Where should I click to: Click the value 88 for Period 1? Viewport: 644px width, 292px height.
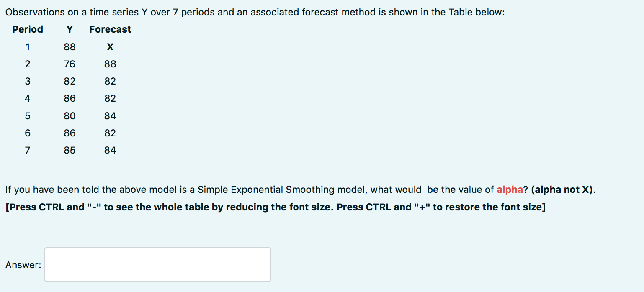(70, 47)
